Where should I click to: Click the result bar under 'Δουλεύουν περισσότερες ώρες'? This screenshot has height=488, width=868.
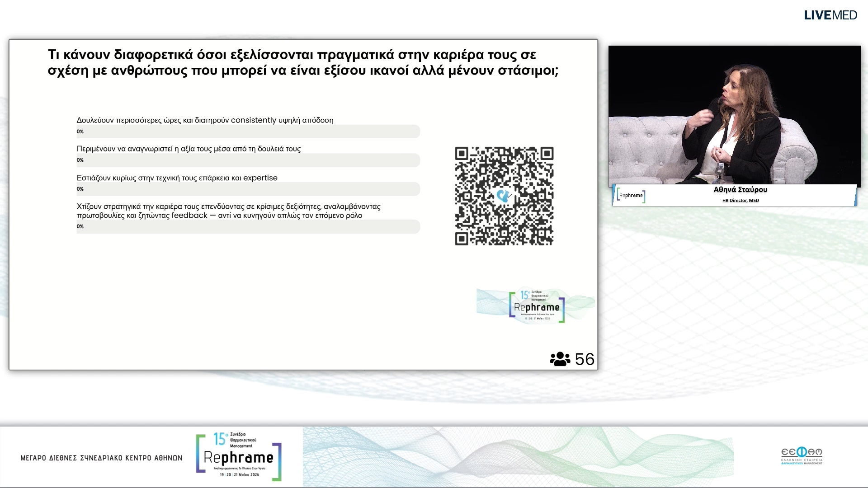(x=248, y=131)
